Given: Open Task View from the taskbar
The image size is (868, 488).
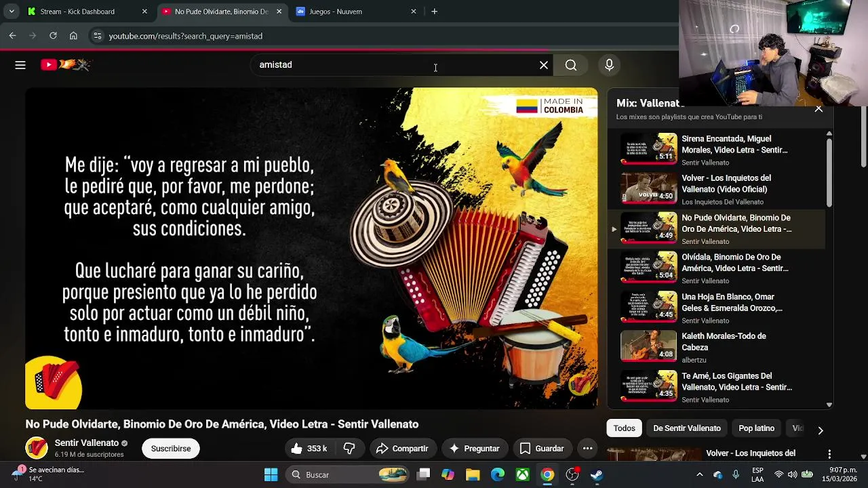Looking at the screenshot, I should point(423,474).
